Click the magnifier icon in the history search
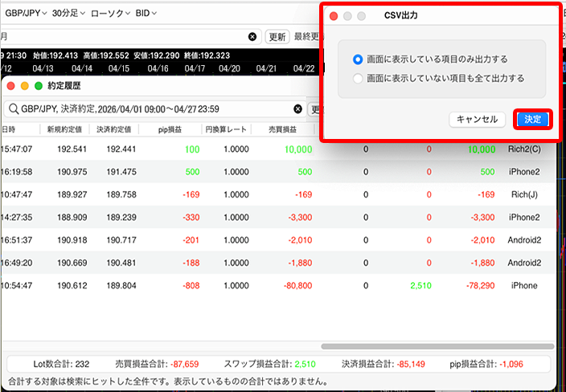The height and width of the screenshot is (392, 566). click(x=13, y=109)
